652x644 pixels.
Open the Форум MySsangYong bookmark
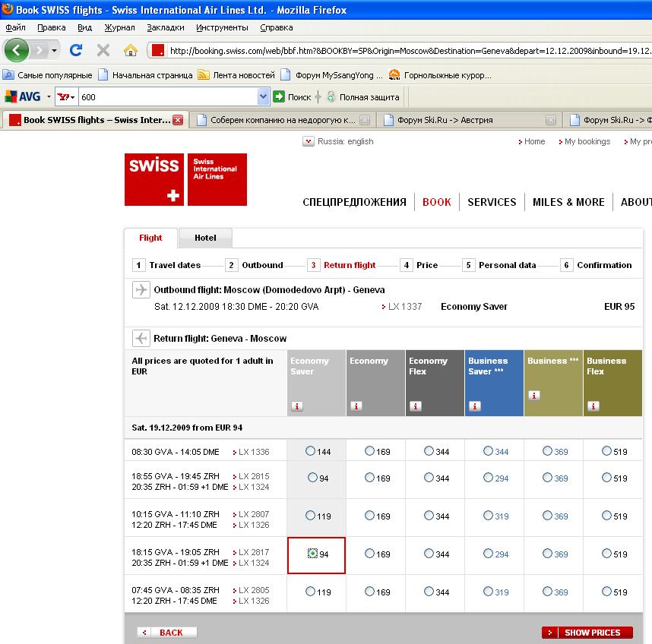click(331, 74)
